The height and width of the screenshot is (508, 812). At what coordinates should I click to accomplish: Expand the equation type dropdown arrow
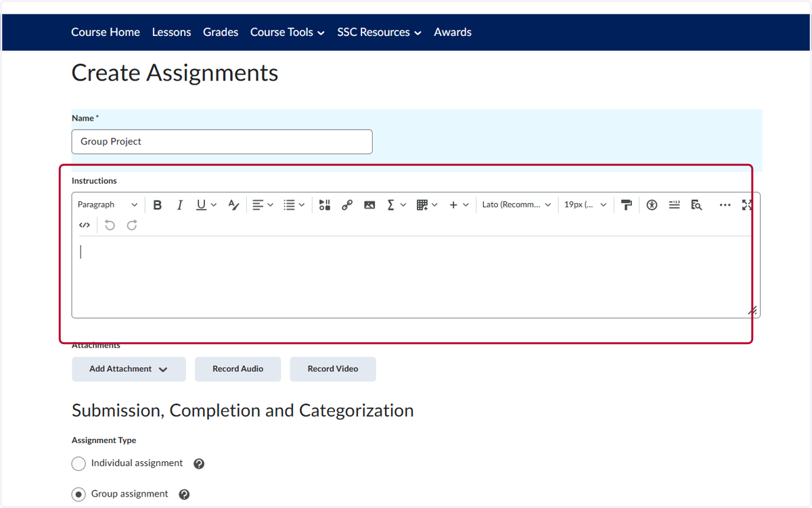click(x=403, y=205)
